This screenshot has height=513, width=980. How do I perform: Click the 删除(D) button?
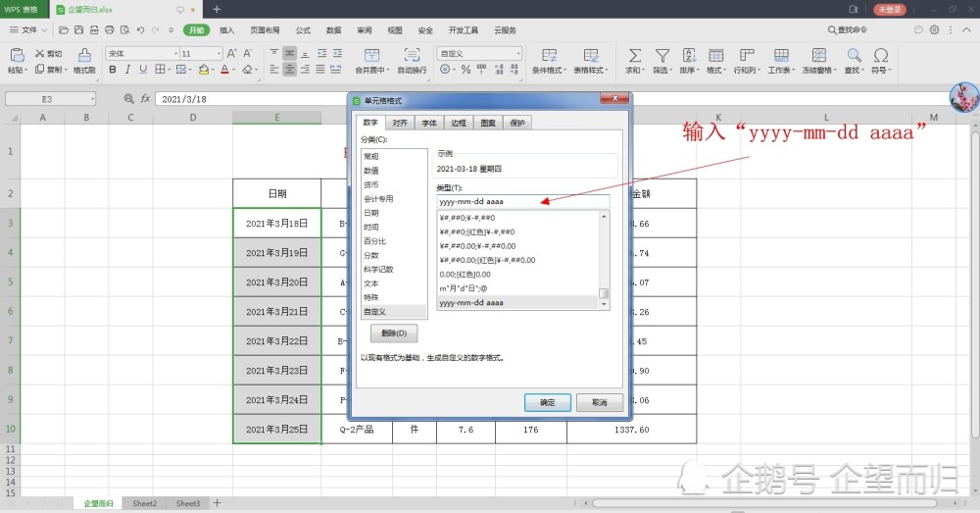pos(394,333)
